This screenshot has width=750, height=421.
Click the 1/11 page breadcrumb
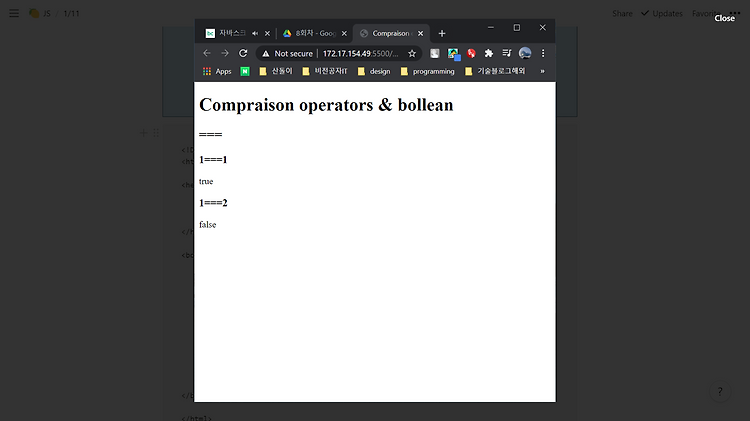pos(71,13)
